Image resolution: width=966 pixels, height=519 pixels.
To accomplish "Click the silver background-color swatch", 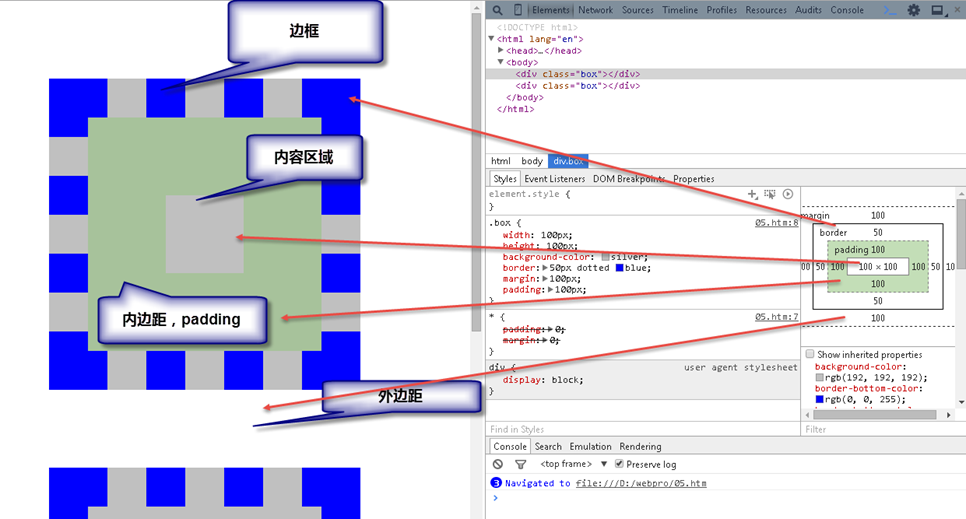I will 606,257.
